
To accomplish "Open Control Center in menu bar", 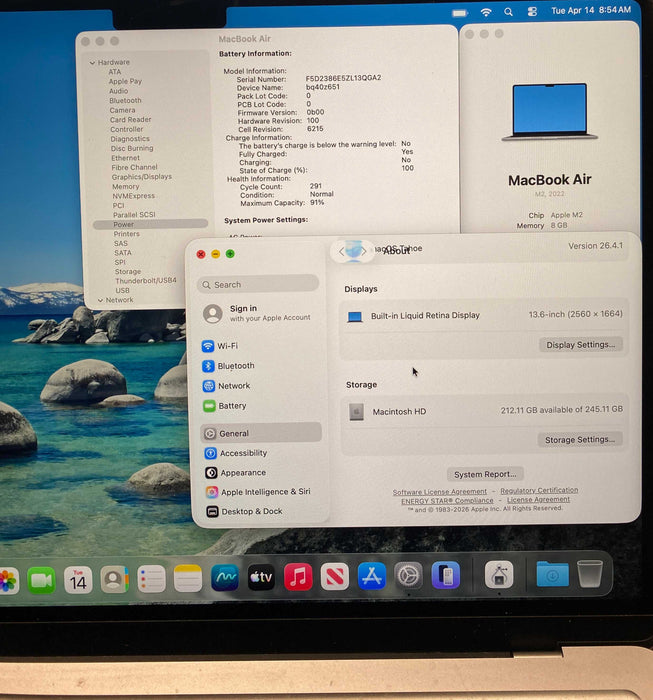I will coord(532,12).
